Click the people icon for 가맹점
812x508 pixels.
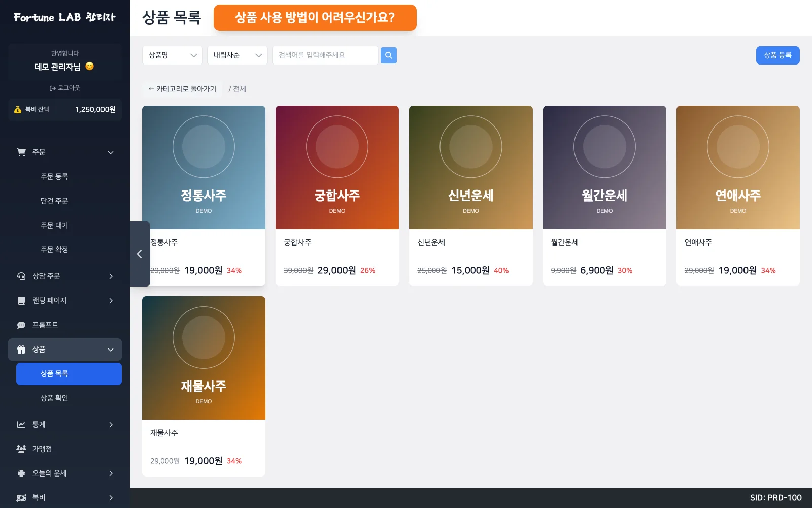click(x=21, y=449)
